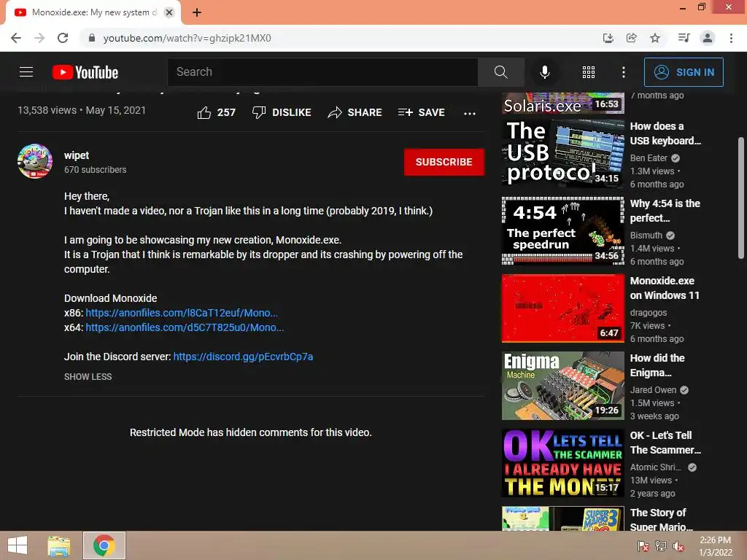Start voice search with the microphone
Image resolution: width=747 pixels, height=560 pixels.
pos(544,72)
